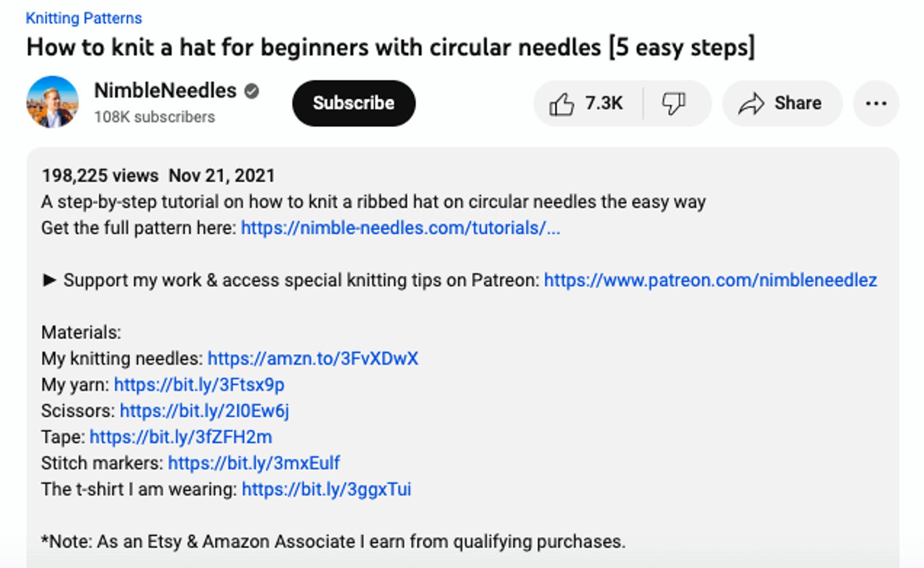Open the Stitch markers link
Screen dimensions: 924x568
tap(254, 463)
